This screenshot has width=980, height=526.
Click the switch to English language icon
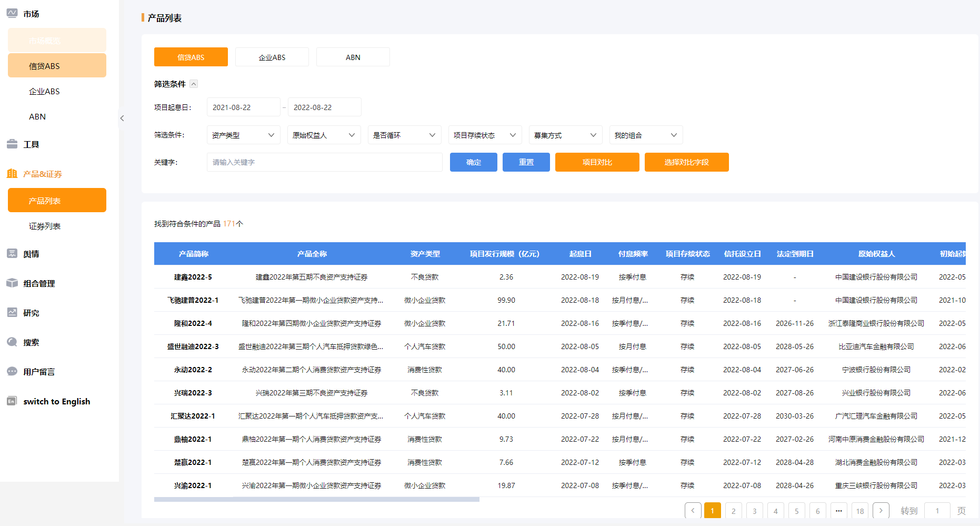(x=12, y=401)
